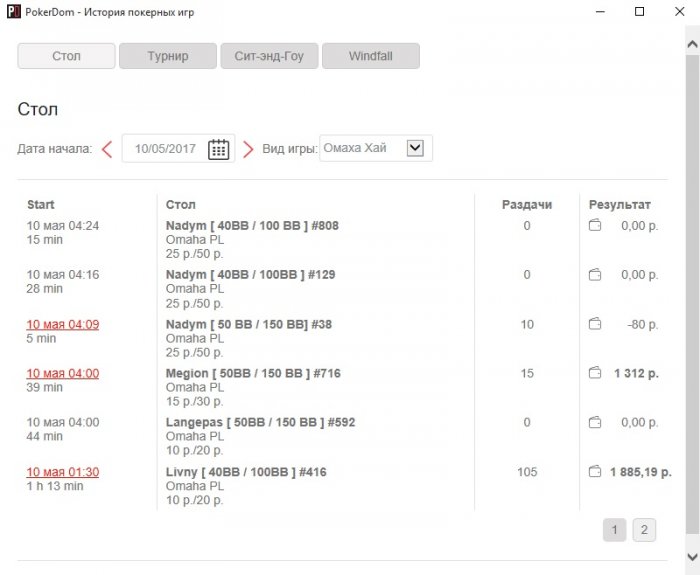
Task: Open the Windfall tab
Action: (370, 56)
